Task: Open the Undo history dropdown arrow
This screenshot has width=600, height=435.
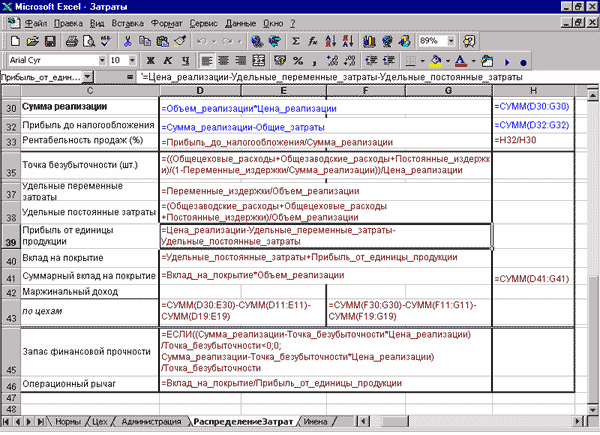Action: [x=214, y=41]
